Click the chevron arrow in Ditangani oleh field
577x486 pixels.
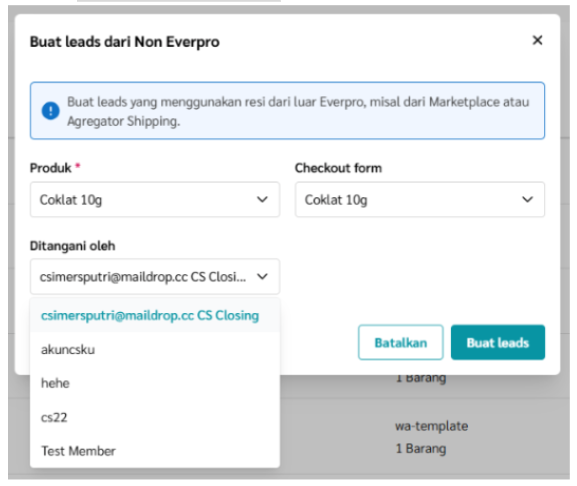tap(262, 276)
